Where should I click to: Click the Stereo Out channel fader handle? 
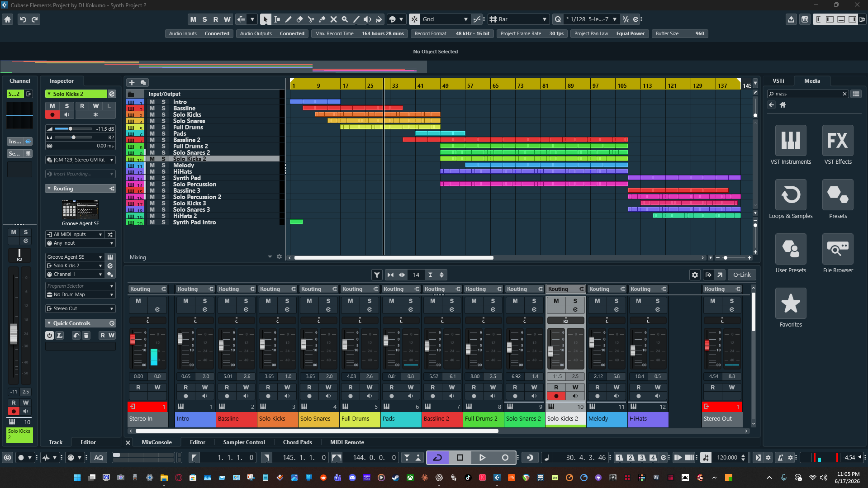[x=707, y=345]
